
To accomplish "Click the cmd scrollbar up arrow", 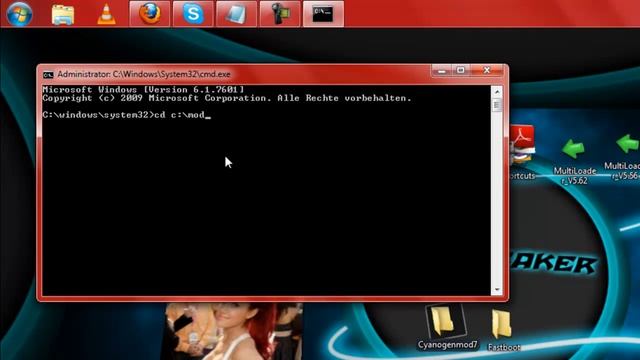I will pyautogui.click(x=497, y=91).
